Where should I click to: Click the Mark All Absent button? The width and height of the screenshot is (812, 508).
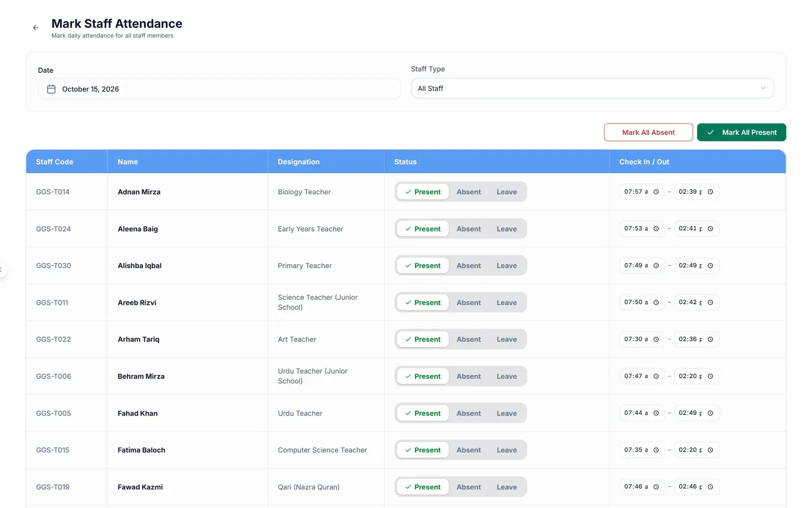coord(648,133)
